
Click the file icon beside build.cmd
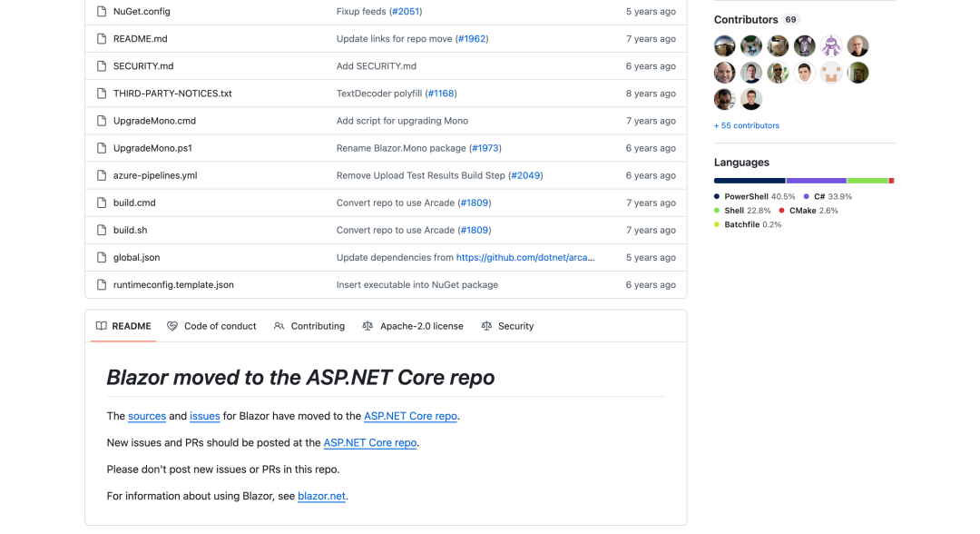[x=102, y=203]
